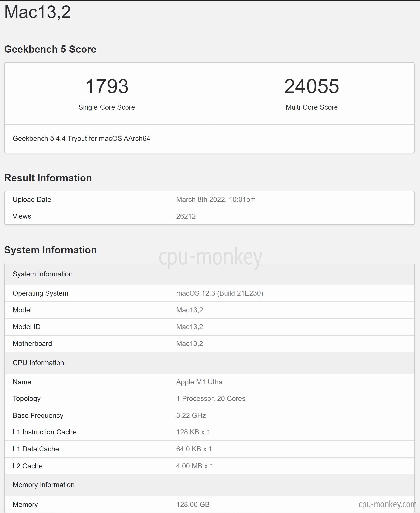
Task: Select the 1793 single-core score value
Action: pos(107,86)
